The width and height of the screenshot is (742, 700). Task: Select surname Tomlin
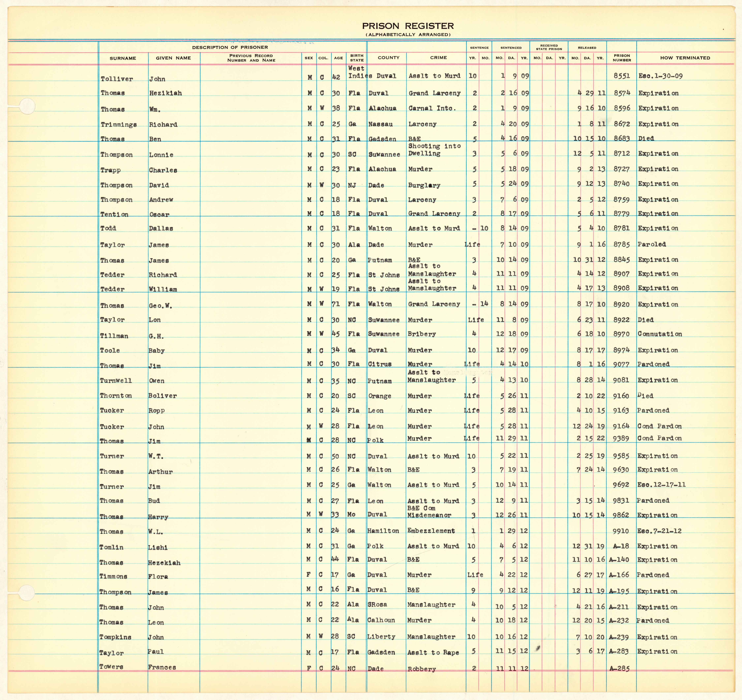[x=111, y=547]
